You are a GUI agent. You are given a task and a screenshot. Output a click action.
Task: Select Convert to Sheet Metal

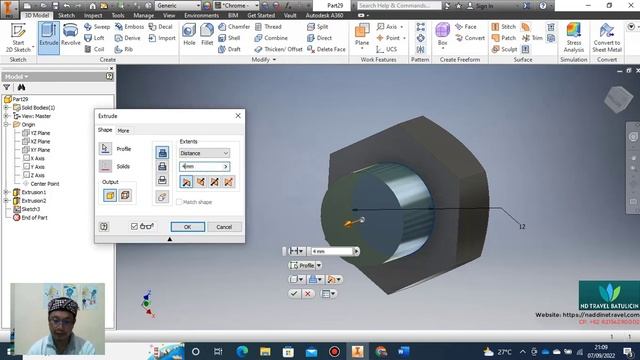(607, 38)
